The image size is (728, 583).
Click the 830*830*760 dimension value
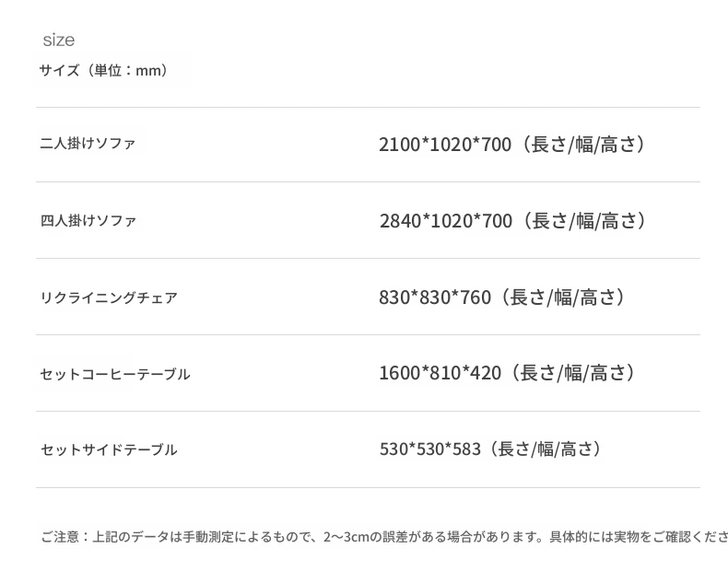(434, 297)
